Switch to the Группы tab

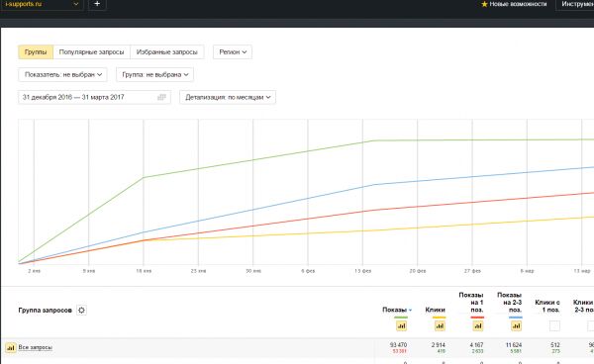[x=36, y=52]
